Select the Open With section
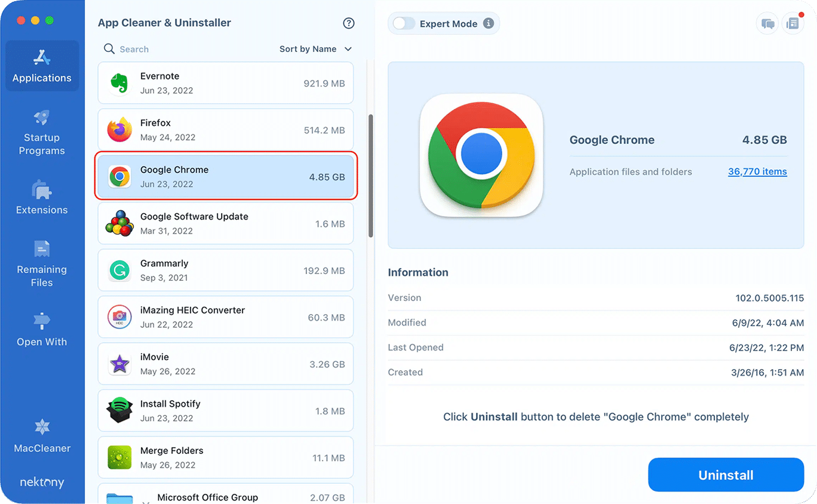 [x=41, y=328]
